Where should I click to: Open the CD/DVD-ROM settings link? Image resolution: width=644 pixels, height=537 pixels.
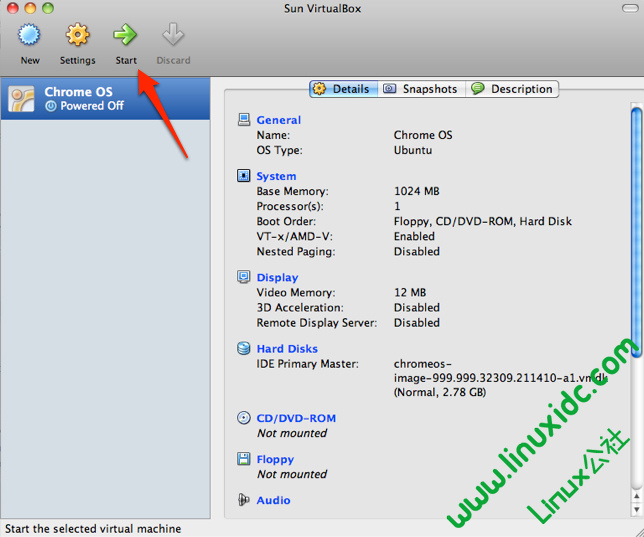[296, 418]
